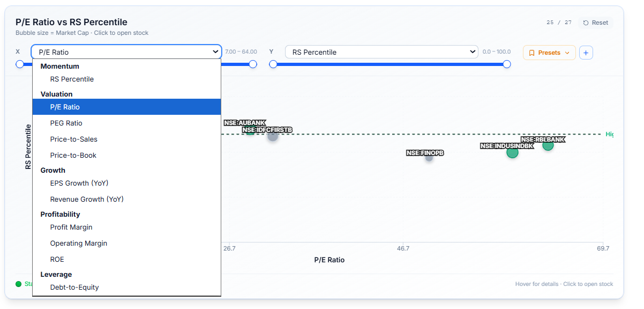644x309 pixels.
Task: Click the Y range slider left handle
Action: [273, 64]
